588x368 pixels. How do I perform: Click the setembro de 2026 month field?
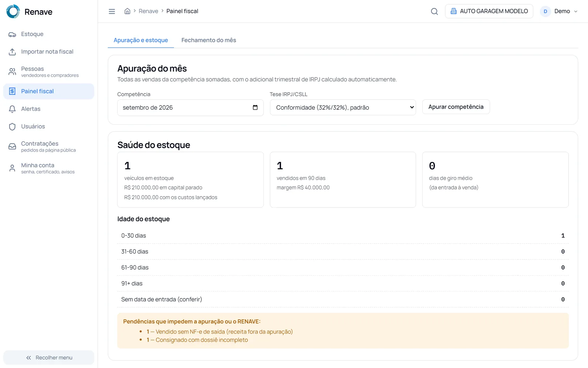[190, 107]
